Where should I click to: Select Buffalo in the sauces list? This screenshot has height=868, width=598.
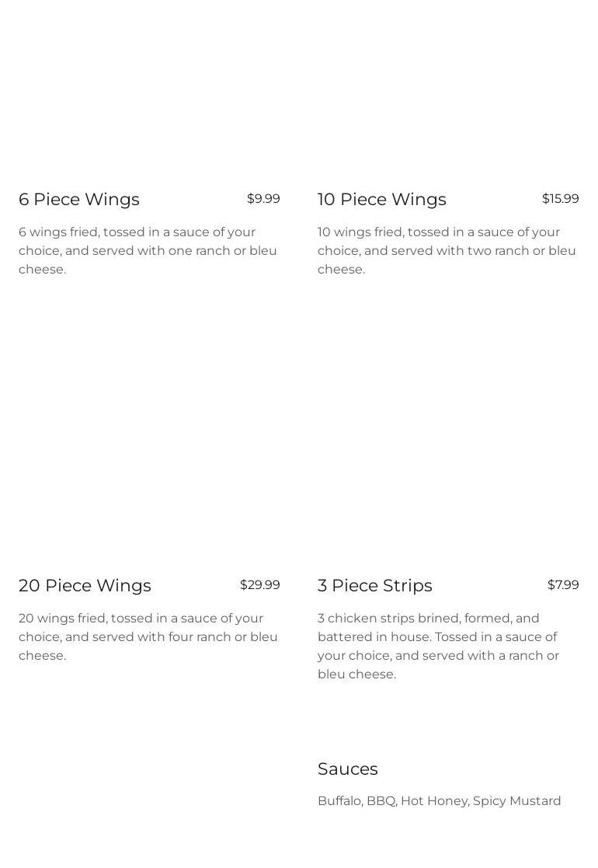click(x=339, y=801)
